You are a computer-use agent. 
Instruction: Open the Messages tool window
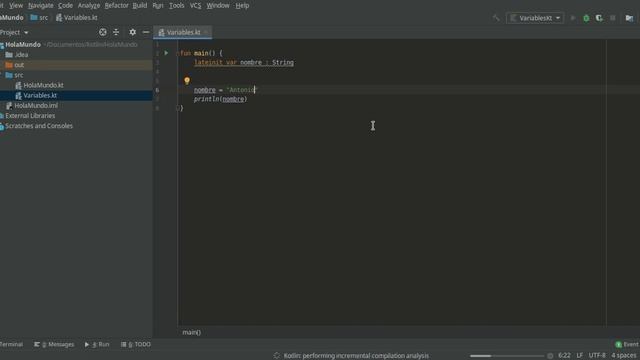[x=54, y=344]
